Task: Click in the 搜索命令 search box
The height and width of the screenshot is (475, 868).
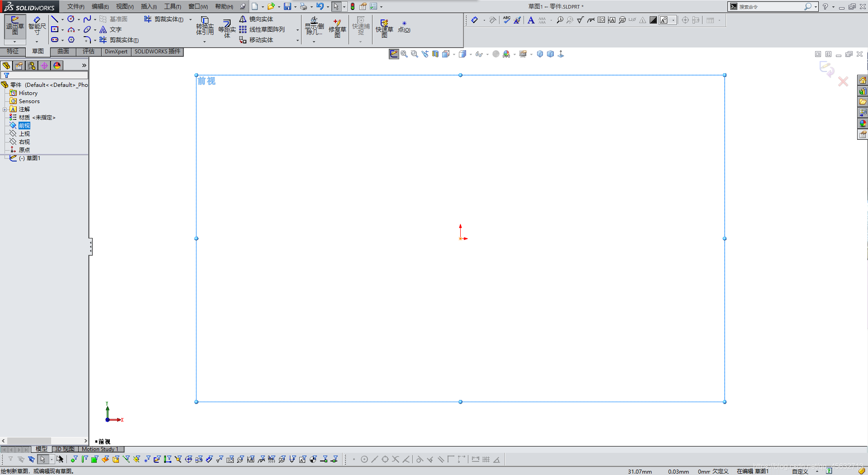Action: pos(771,7)
